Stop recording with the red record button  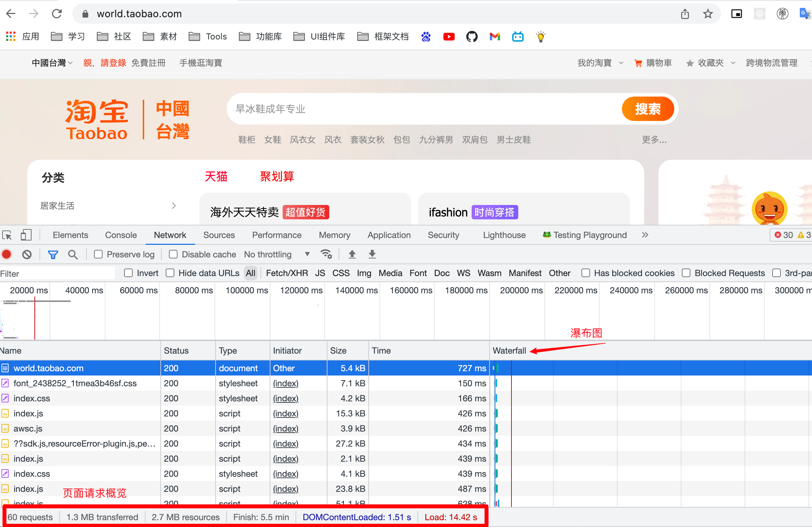point(7,255)
